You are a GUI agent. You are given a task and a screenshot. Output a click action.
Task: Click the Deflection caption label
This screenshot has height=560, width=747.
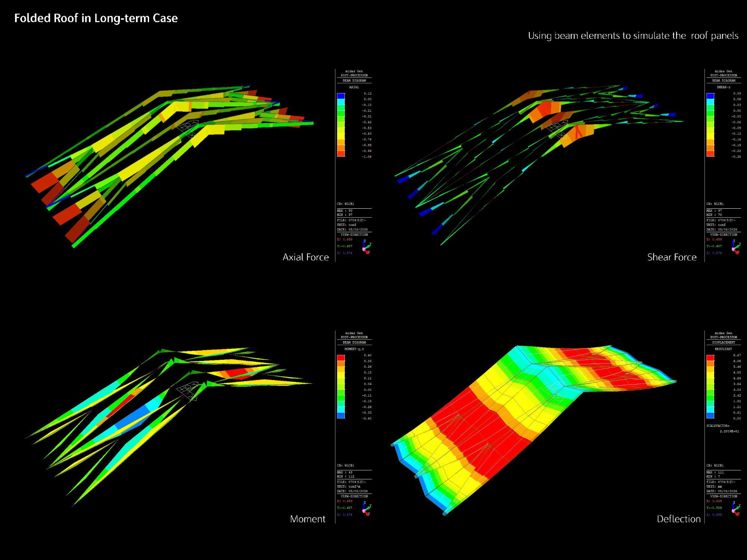click(679, 519)
